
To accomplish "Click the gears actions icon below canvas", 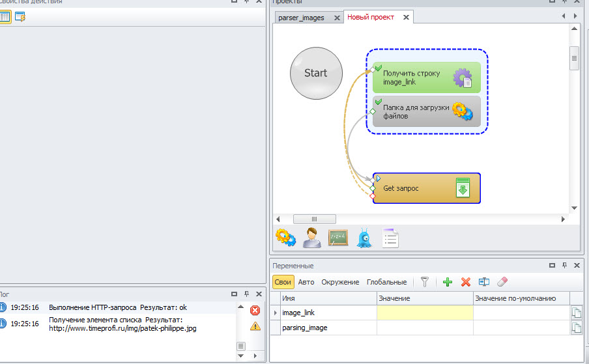I will coord(285,238).
